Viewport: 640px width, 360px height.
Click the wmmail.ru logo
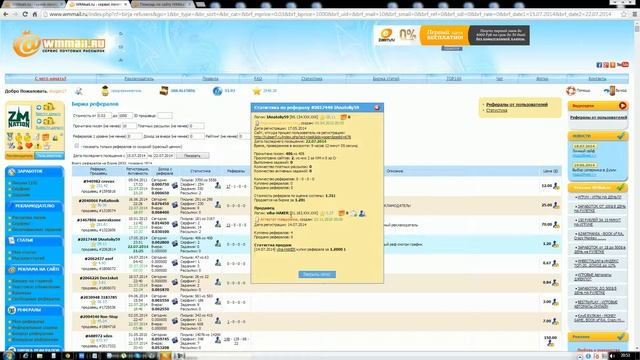[59, 44]
